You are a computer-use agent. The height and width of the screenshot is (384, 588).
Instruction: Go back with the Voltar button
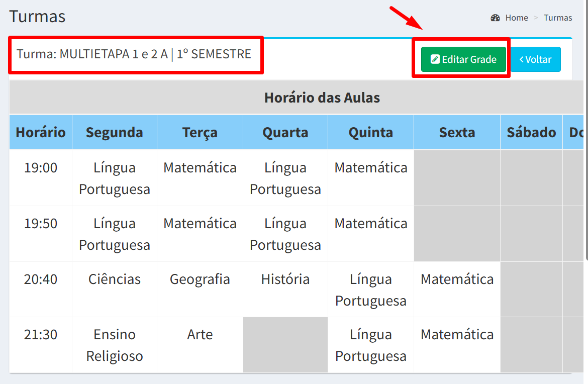tap(536, 59)
